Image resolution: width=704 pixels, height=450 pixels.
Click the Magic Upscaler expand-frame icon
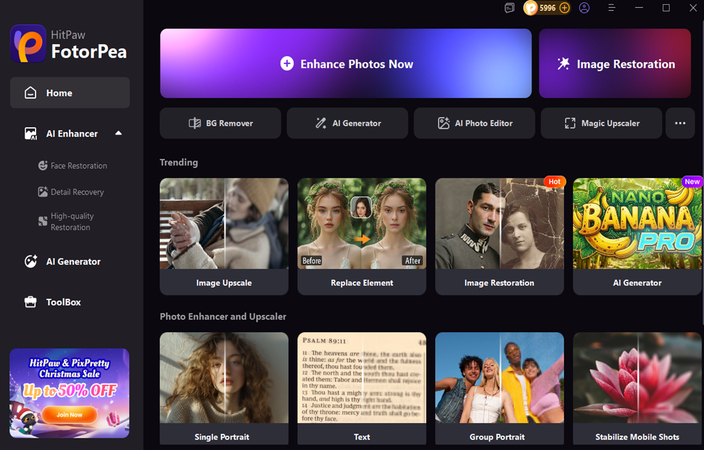click(x=570, y=123)
